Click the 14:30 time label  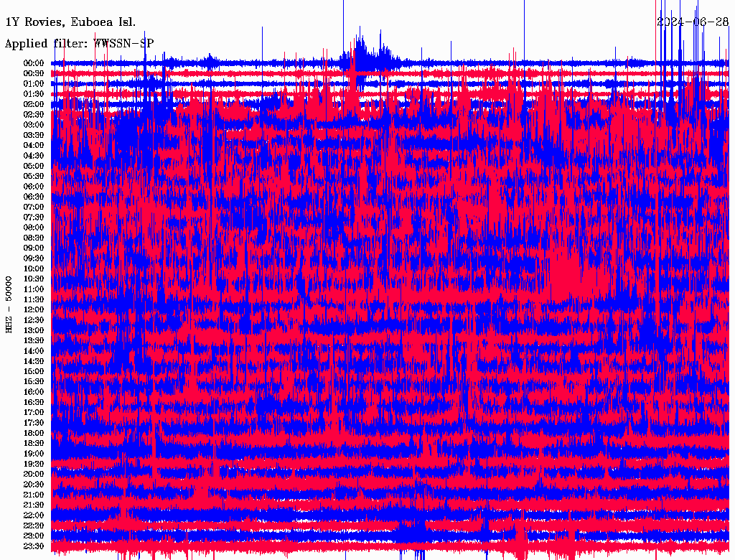[34, 361]
